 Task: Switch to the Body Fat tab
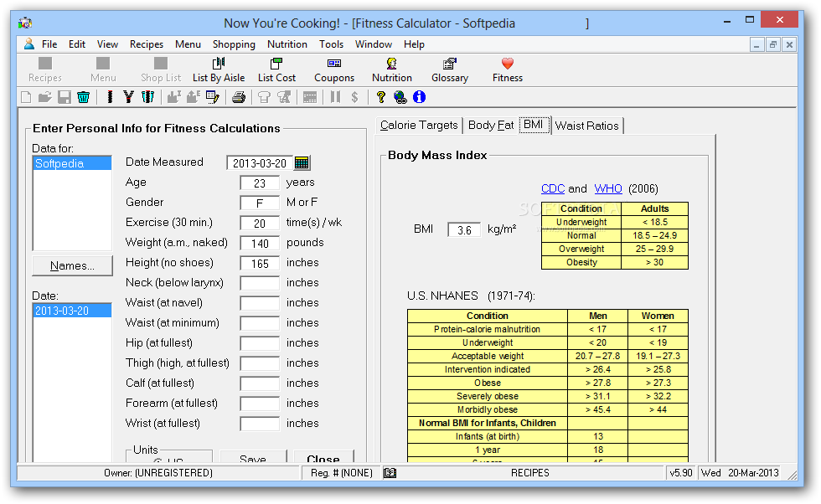[x=491, y=126]
